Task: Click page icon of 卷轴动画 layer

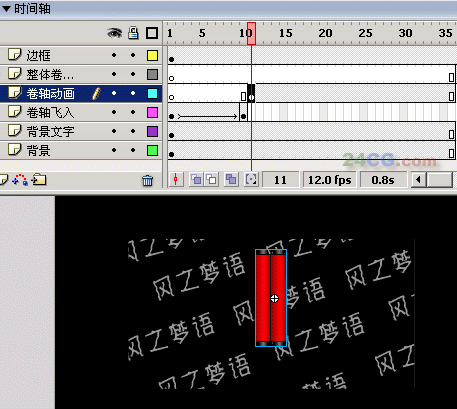Action: [x=15, y=92]
